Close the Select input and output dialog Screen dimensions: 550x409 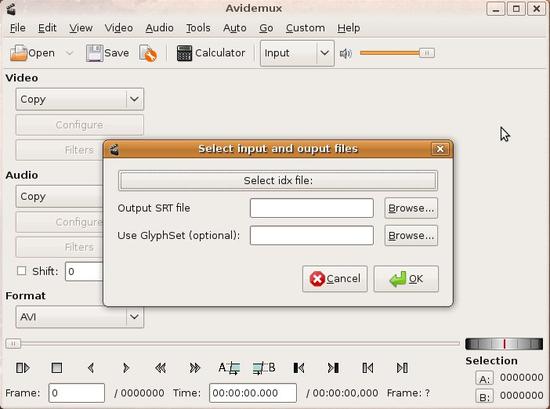440,149
